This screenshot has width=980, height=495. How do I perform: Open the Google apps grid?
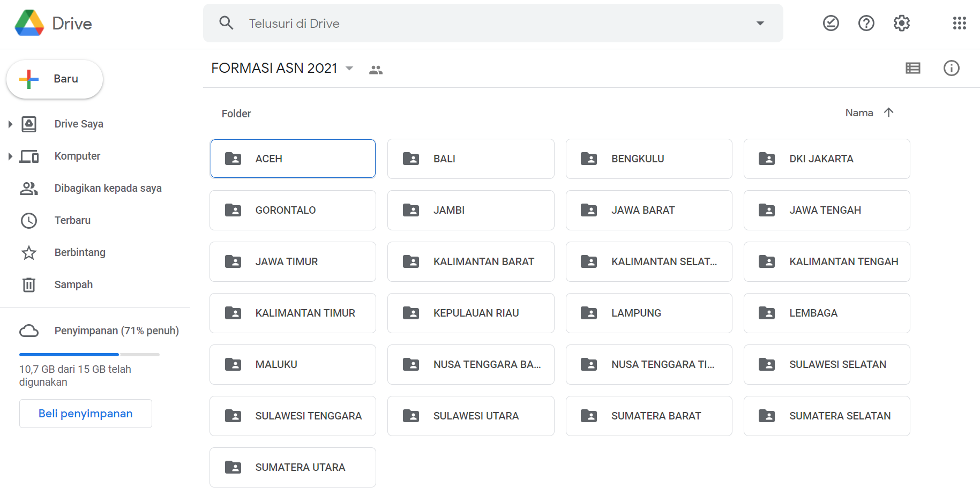point(960,23)
